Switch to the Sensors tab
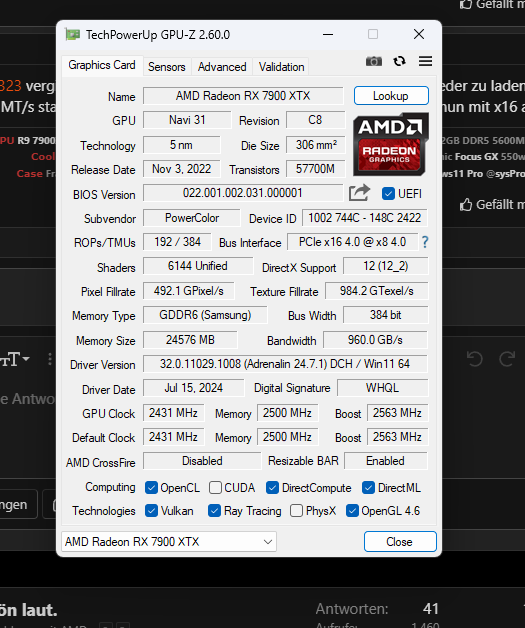Viewport: 525px width, 628px height. pos(167,67)
